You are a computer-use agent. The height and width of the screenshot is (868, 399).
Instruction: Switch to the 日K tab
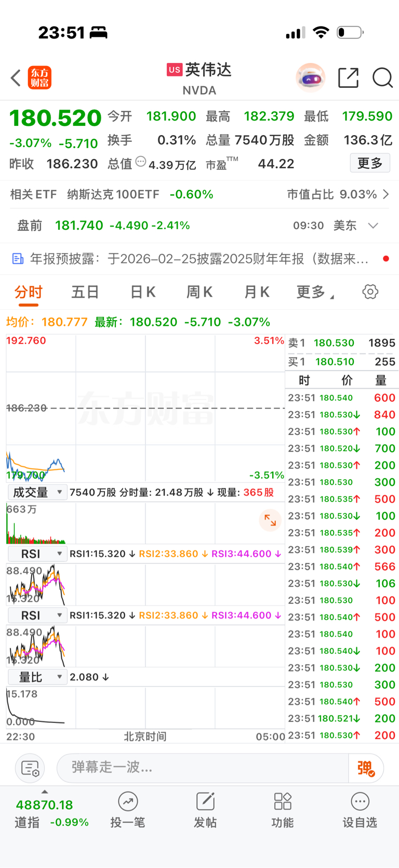pyautogui.click(x=143, y=292)
